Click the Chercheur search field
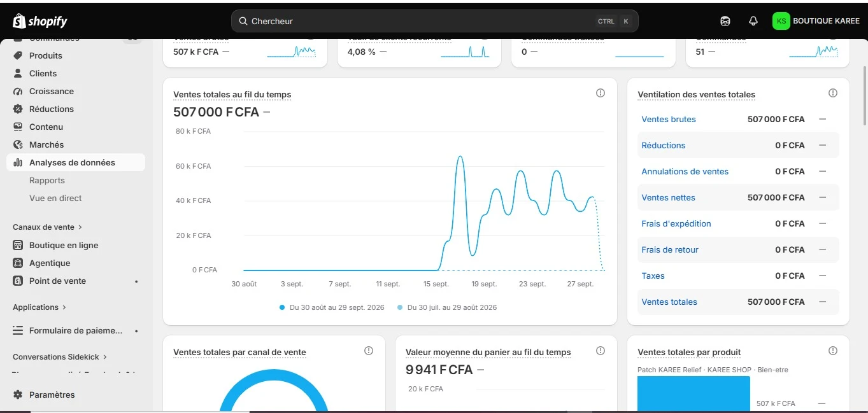 [435, 21]
